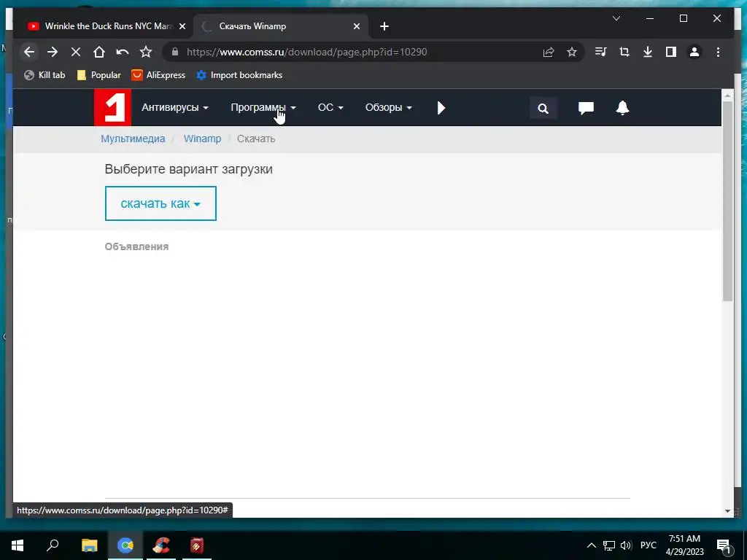Go forward in browser history
Image resolution: width=747 pixels, height=560 pixels.
53,52
